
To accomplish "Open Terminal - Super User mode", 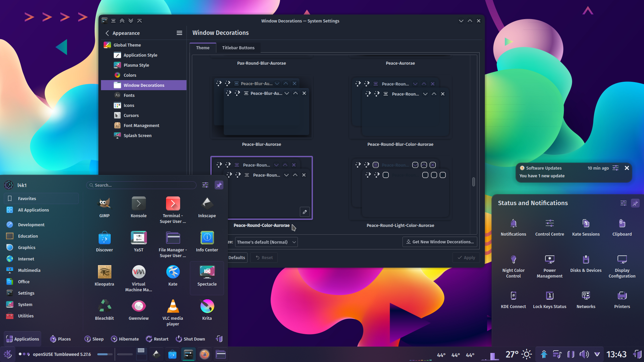I will pos(173,210).
